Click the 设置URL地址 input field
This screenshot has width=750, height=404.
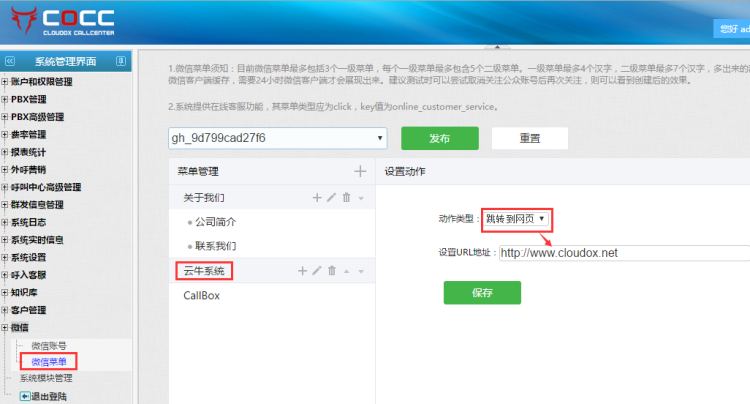[620, 252]
